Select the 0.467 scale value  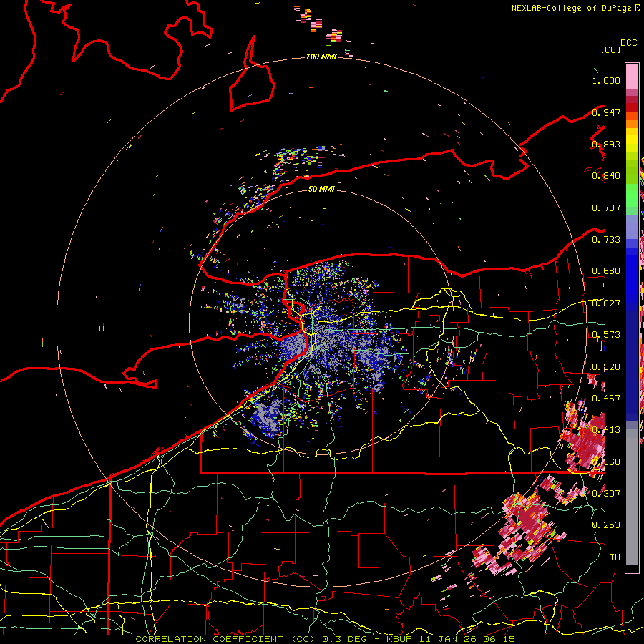click(x=606, y=399)
